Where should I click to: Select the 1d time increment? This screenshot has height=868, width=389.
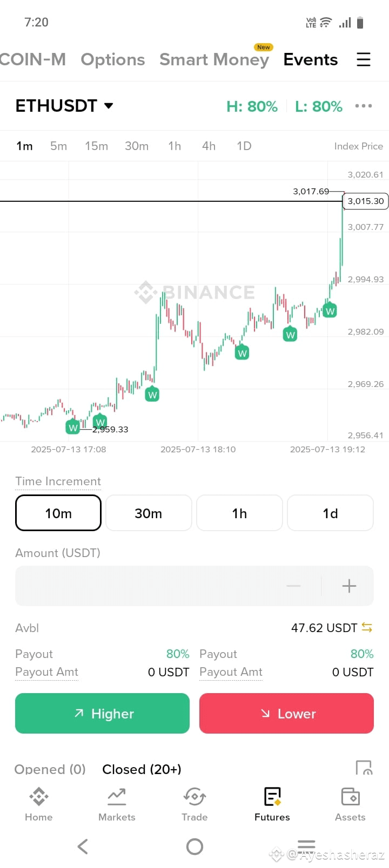coord(330,513)
